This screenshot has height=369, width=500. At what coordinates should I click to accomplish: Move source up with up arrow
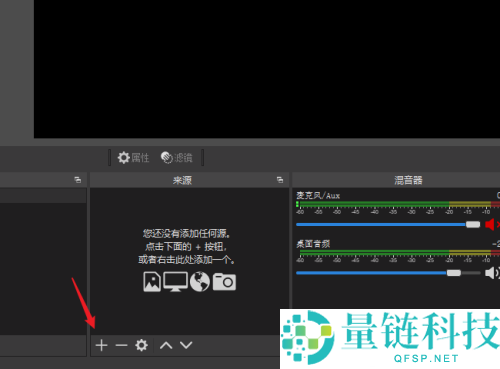click(166, 345)
